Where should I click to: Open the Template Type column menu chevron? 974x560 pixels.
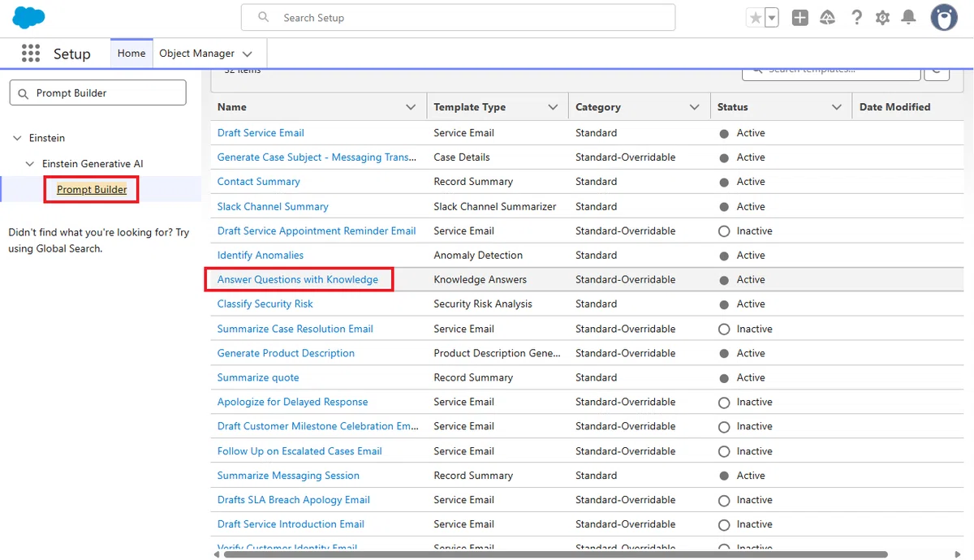(x=553, y=107)
